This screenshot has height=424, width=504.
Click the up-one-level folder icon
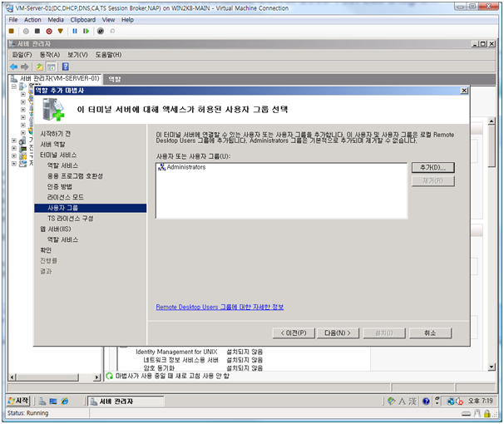(x=40, y=67)
